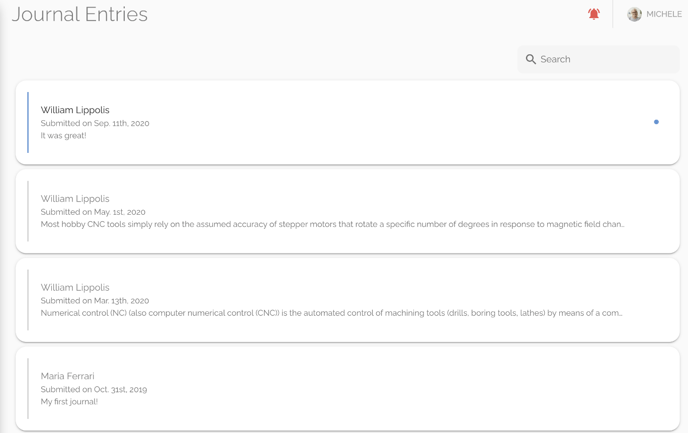The height and width of the screenshot is (433, 688).
Task: Open Maria Ferrari's journal entry
Action: 348,389
